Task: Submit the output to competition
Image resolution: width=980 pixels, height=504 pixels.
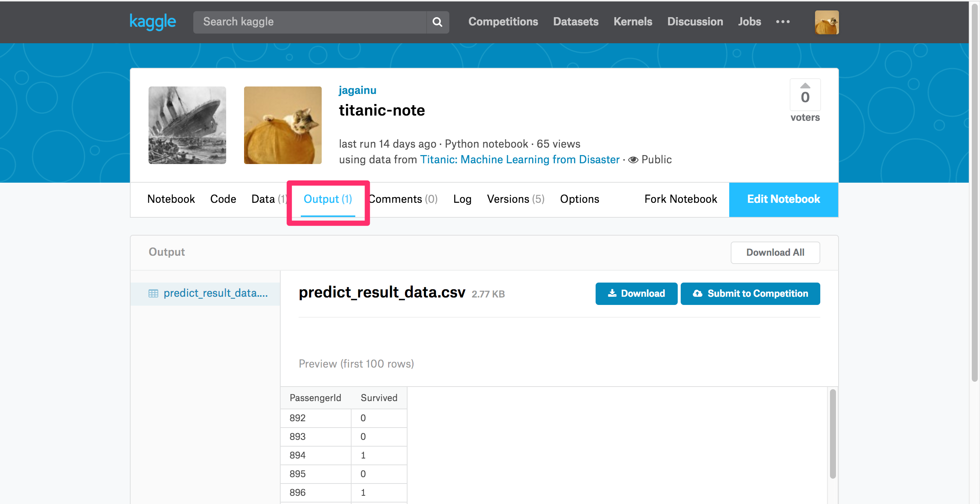Action: 750,293
